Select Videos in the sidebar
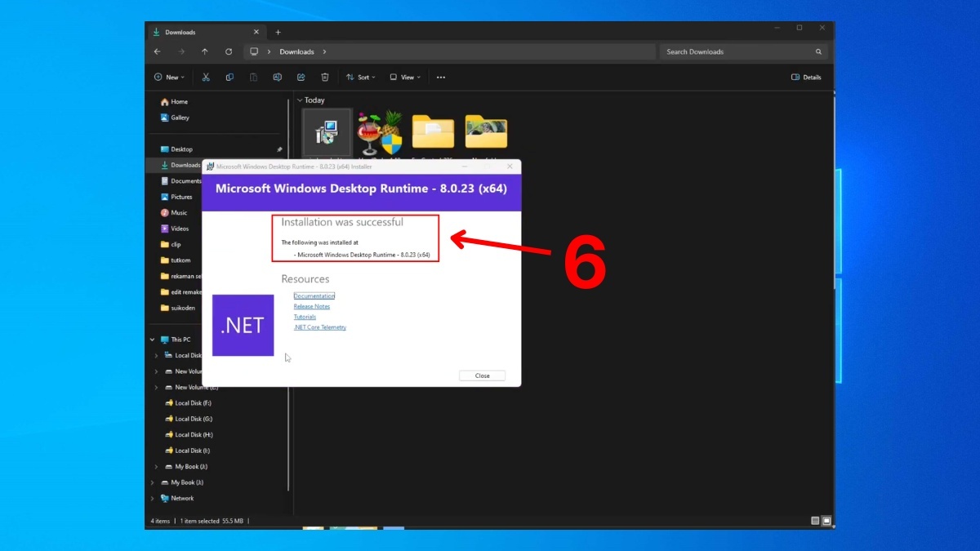Screen dimensions: 980x551 click(176, 229)
